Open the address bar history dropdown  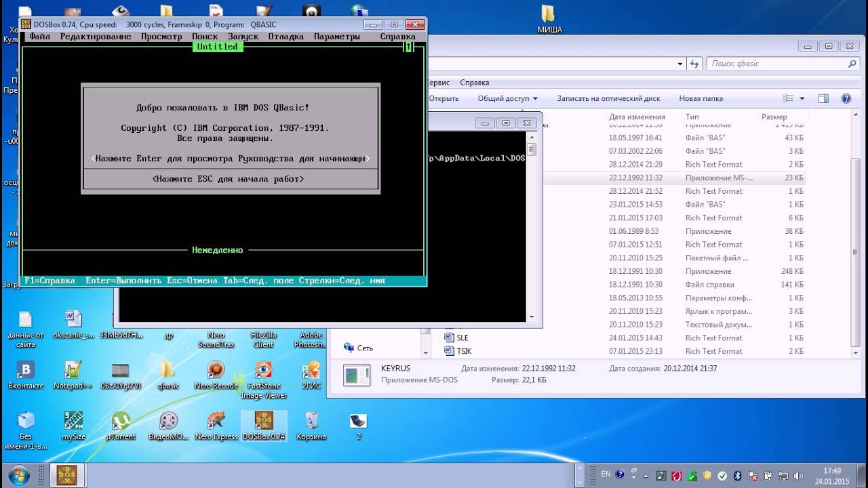click(x=681, y=64)
